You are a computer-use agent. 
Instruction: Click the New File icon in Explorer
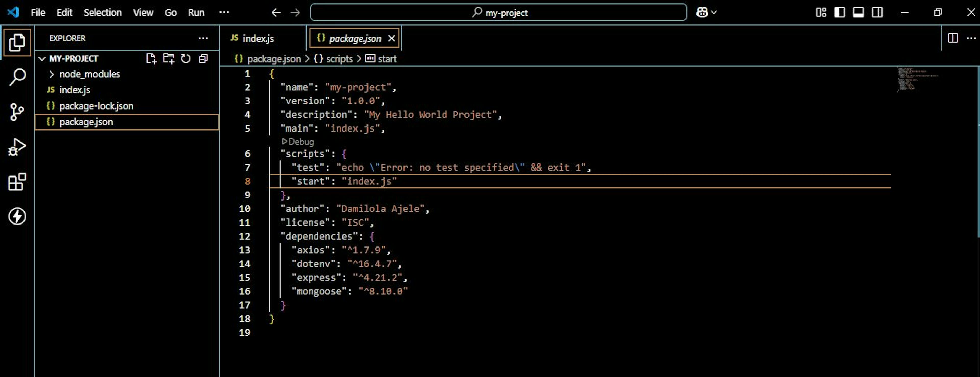point(151,59)
